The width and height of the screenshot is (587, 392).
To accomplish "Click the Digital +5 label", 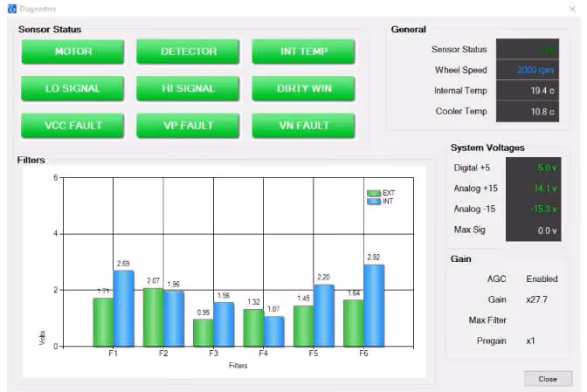I will (x=472, y=168).
